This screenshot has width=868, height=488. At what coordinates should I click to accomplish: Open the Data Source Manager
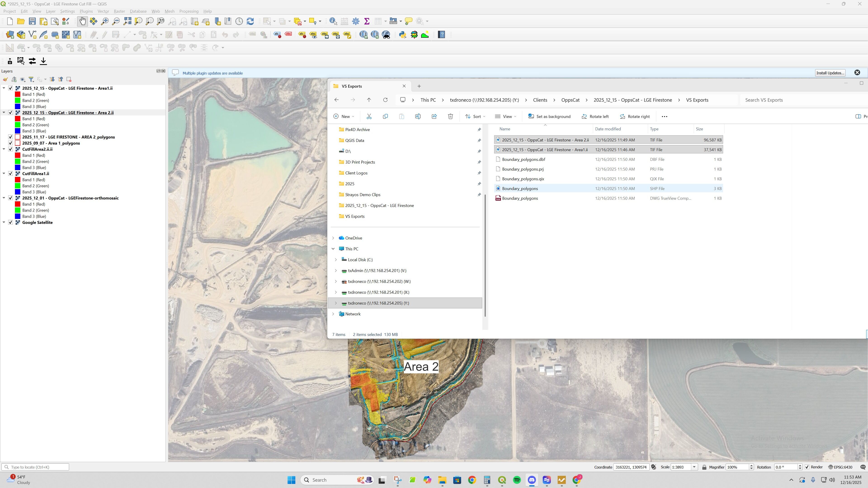(x=10, y=35)
